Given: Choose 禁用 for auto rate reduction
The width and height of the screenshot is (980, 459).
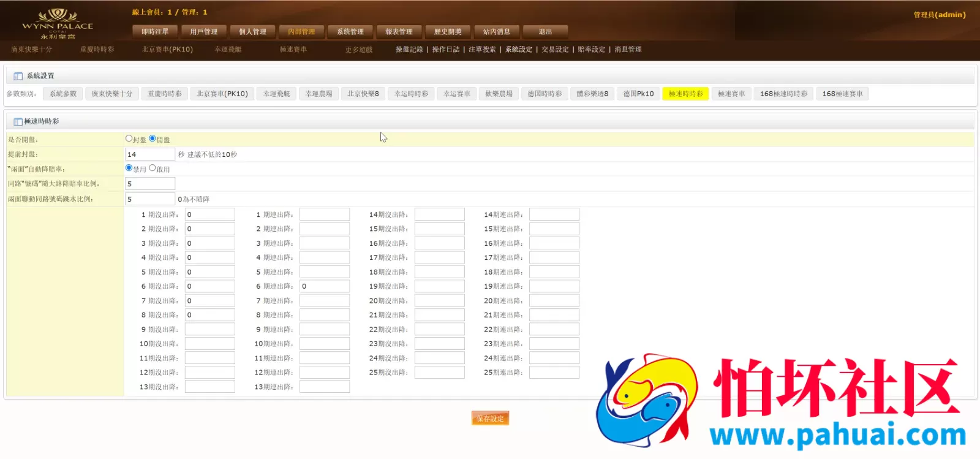Looking at the screenshot, I should click(x=129, y=168).
